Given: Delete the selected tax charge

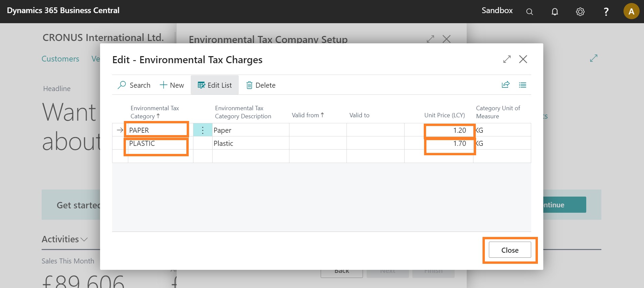Looking at the screenshot, I should pyautogui.click(x=261, y=85).
